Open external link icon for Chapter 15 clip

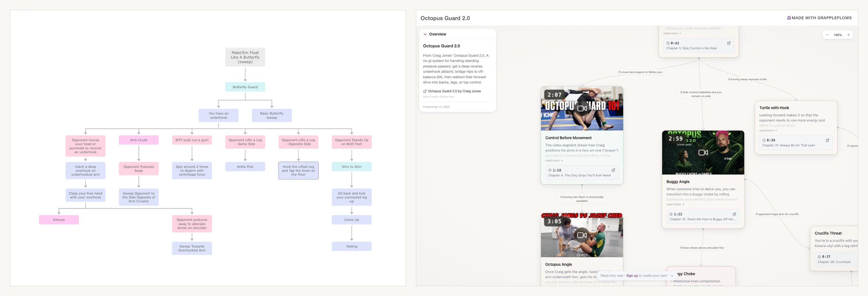735,214
